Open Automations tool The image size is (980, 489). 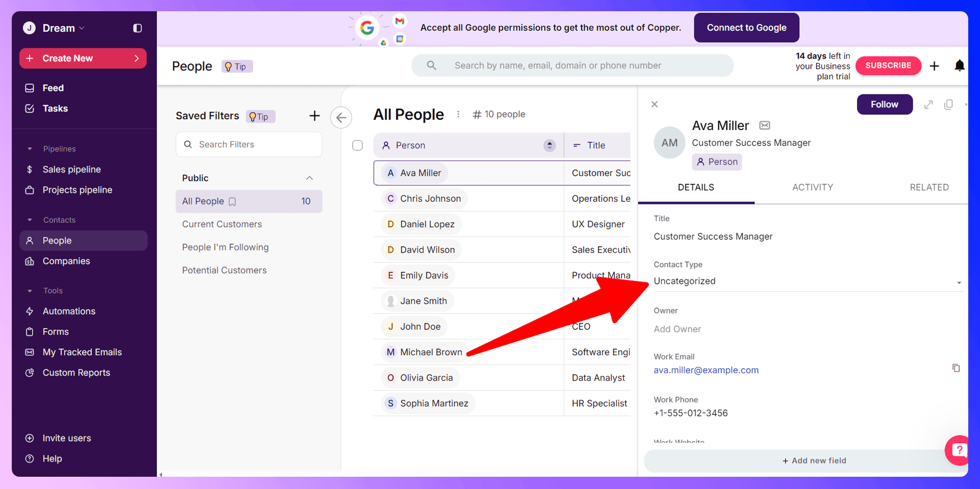click(x=69, y=311)
